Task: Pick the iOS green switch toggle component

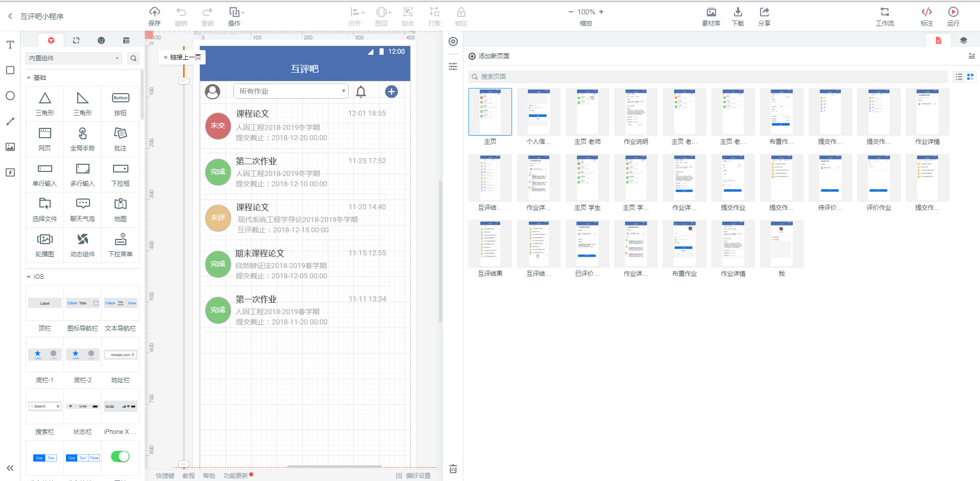Action: [120, 456]
